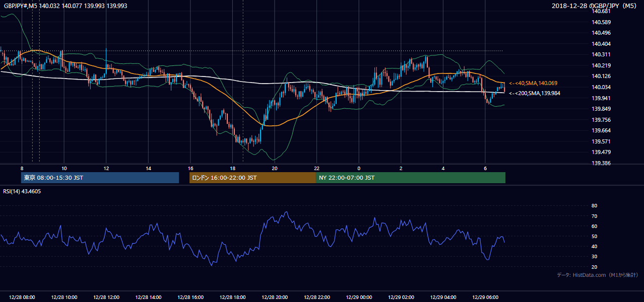Click the 139.386 price axis label
The height and width of the screenshot is (302, 644).
pyautogui.click(x=602, y=164)
